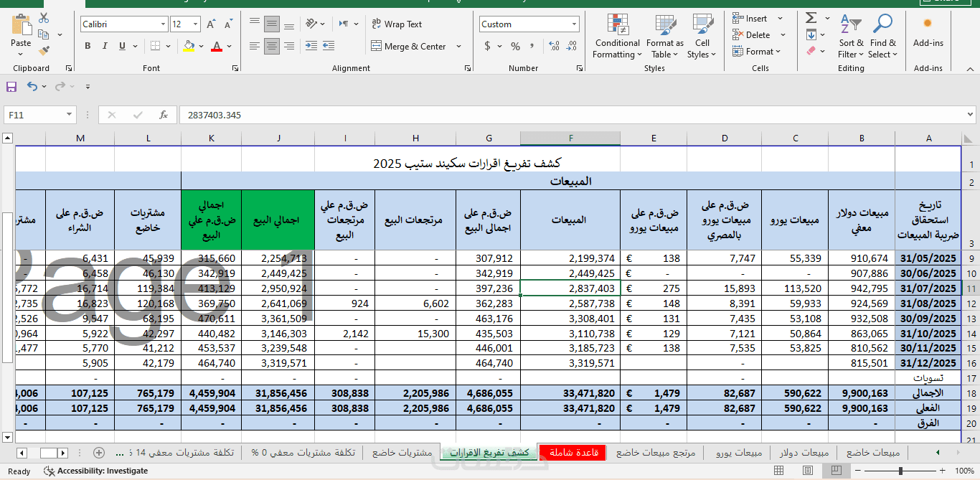Viewport: 980px width, 480px height.
Task: Open the Fill Color dropdown arrow
Action: (x=200, y=46)
